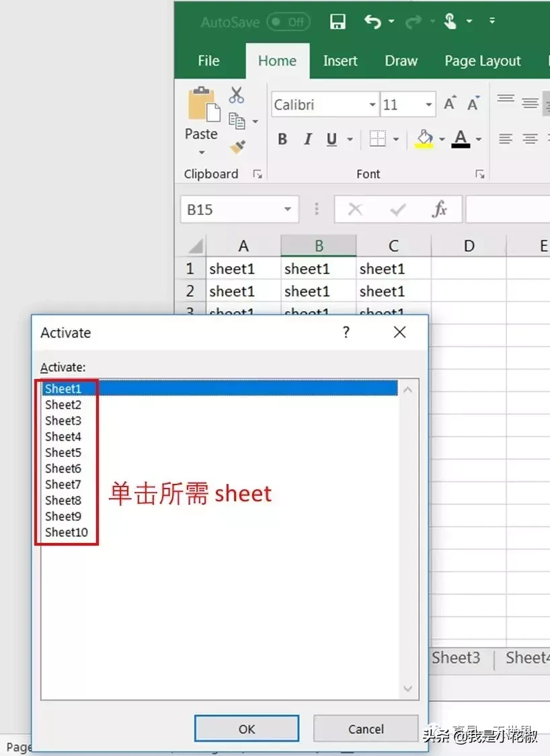The image size is (550, 756).
Task: Apply yellow Fill Color bucket
Action: 424,139
